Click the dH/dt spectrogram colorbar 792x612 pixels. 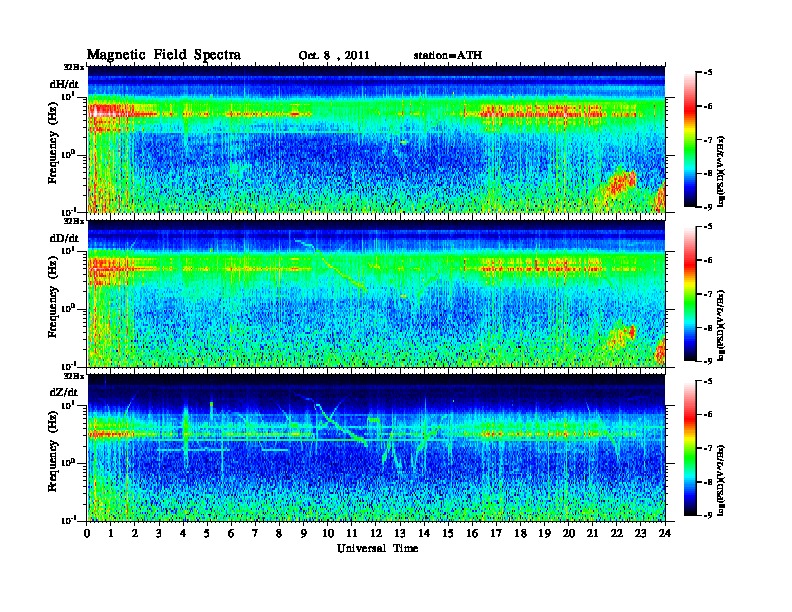coord(689,140)
